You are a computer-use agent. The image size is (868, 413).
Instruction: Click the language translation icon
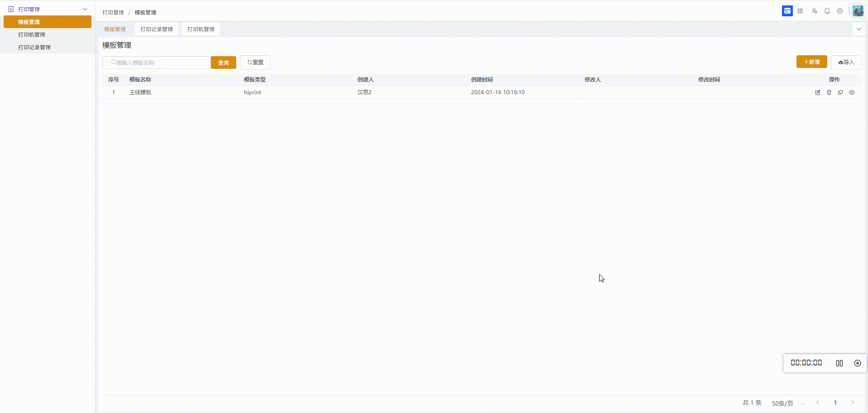click(814, 11)
